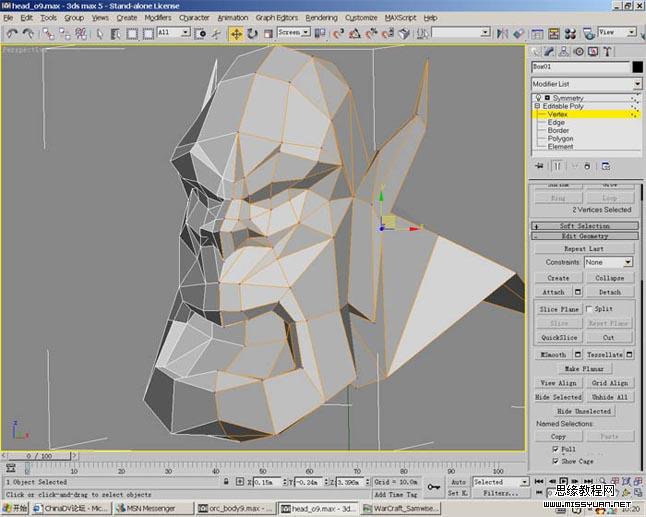The width and height of the screenshot is (646, 517).
Task: Toggle the Show Cage checkbox
Action: click(x=555, y=461)
